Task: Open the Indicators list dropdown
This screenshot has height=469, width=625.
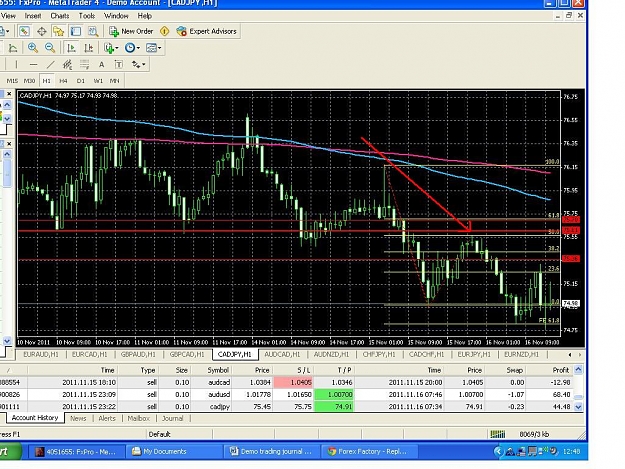Action: click(111, 48)
